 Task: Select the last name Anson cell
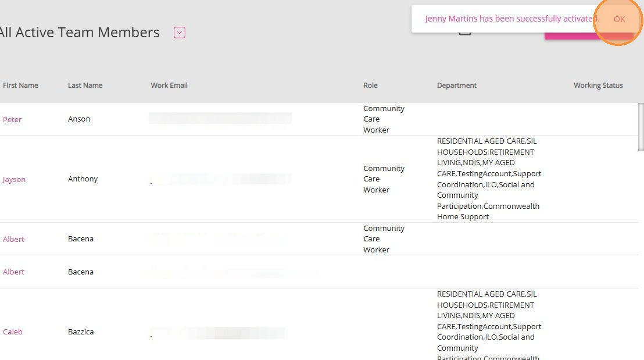(79, 119)
